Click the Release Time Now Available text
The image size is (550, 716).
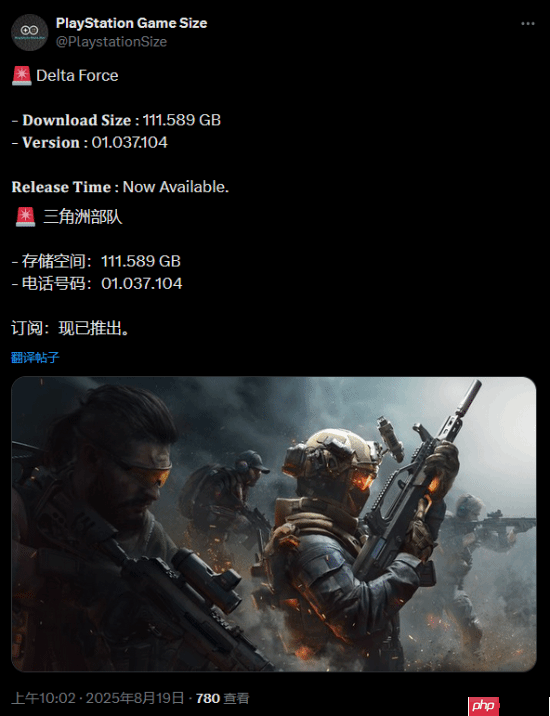pos(120,187)
